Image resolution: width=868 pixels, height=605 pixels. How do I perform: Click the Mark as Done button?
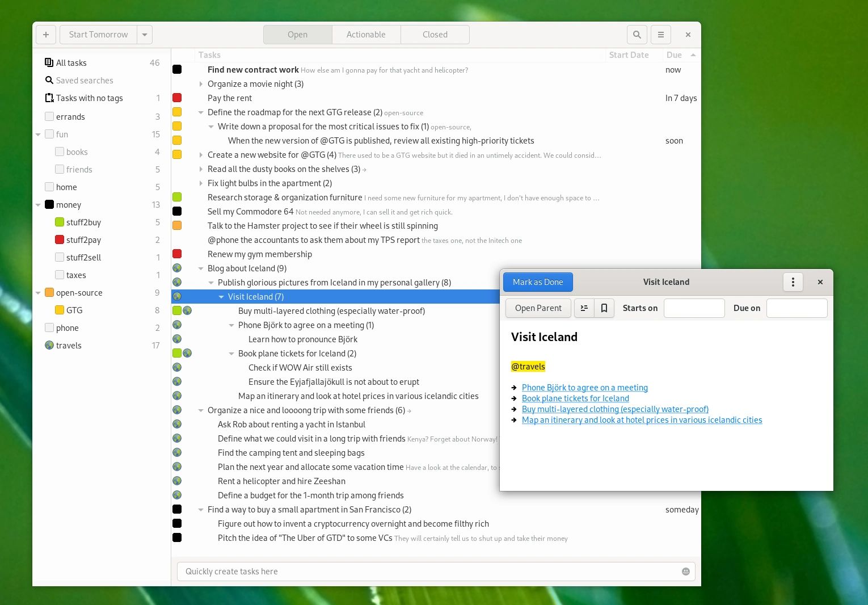(537, 282)
